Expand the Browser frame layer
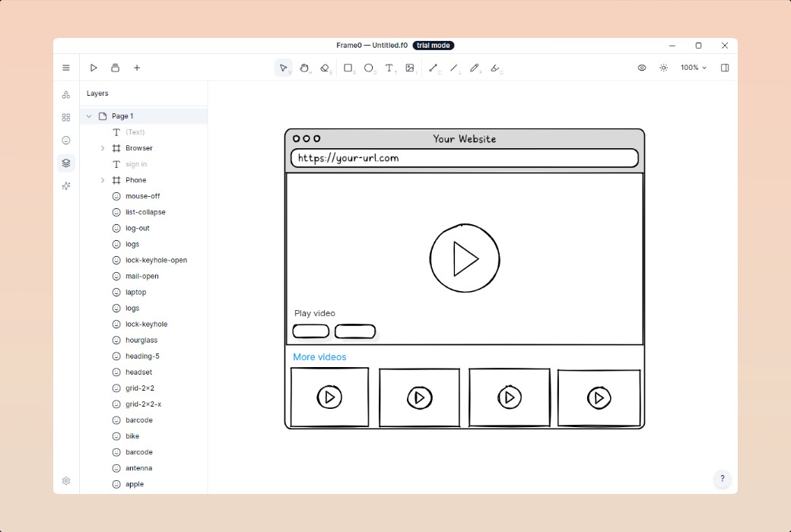791x532 pixels. coord(103,148)
